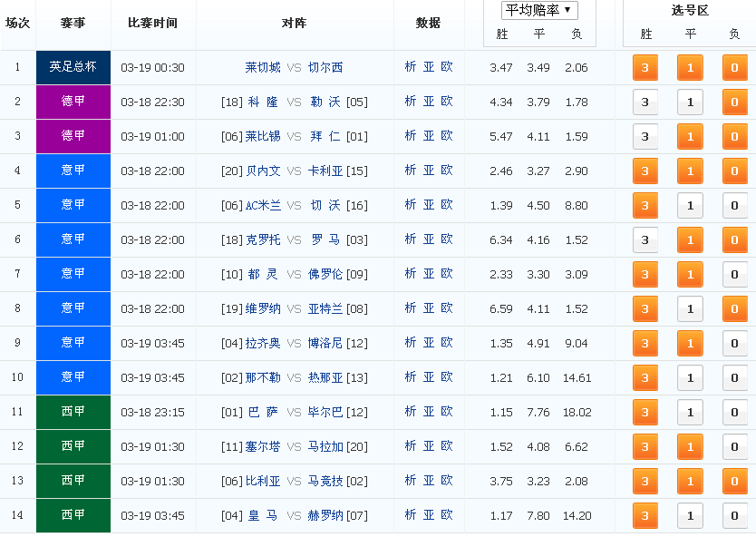Viewport: 756px width, 537px height.
Task: Click the 英足总杯 league label
Action: (x=73, y=67)
